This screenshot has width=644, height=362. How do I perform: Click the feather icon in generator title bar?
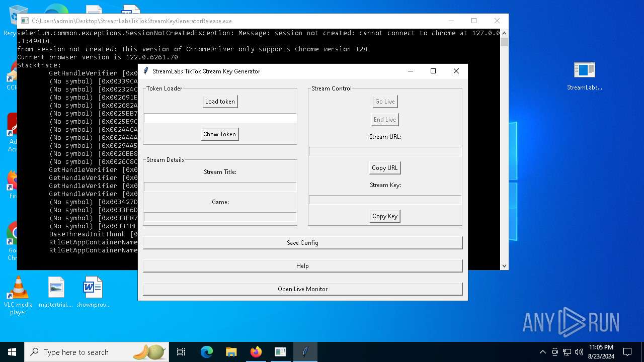click(145, 71)
